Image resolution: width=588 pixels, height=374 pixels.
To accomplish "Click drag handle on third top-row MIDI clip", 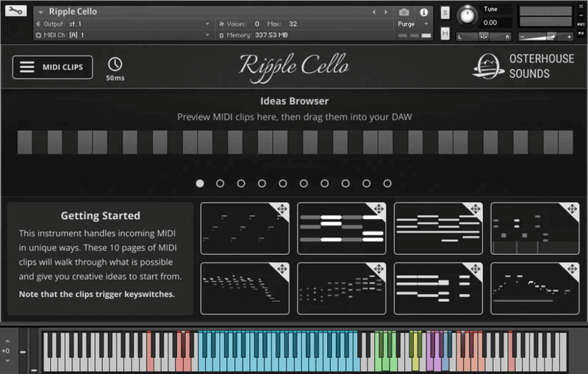I will click(476, 209).
